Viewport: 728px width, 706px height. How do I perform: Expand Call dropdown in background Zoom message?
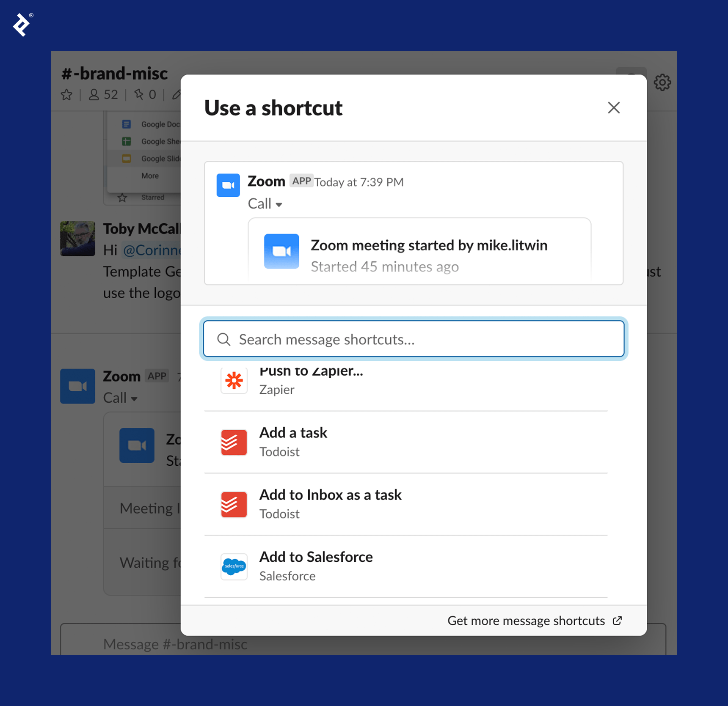click(x=120, y=398)
